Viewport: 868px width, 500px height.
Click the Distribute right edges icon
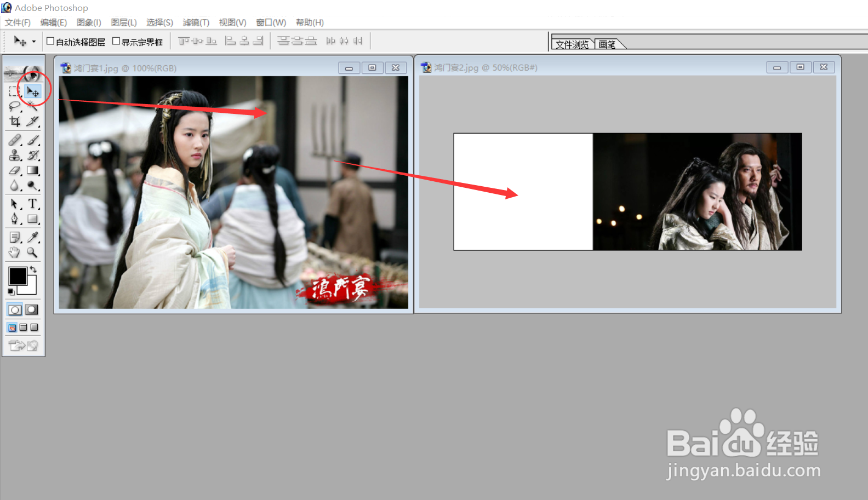tap(358, 41)
